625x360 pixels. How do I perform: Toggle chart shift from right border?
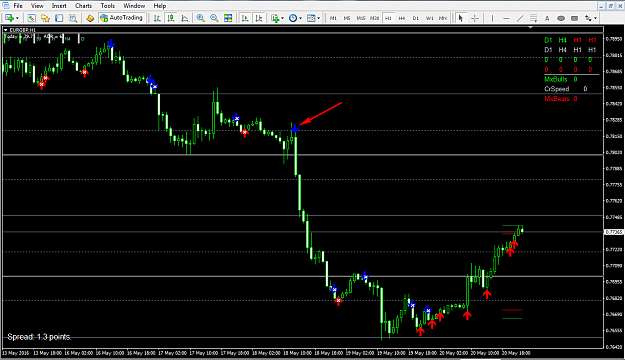(x=259, y=18)
